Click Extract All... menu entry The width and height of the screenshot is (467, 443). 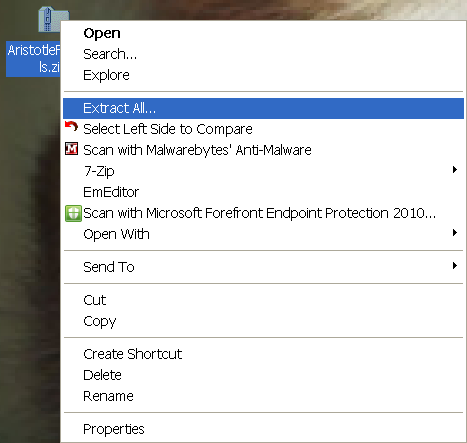coord(263,108)
